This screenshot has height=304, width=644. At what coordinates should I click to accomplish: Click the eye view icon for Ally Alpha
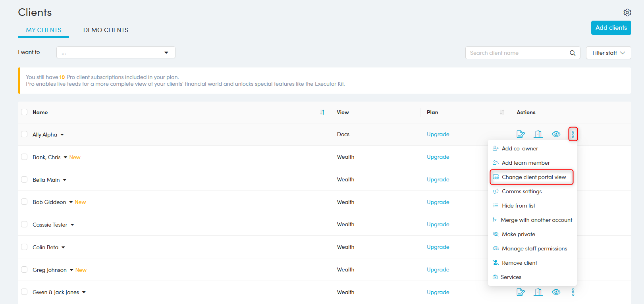556,134
